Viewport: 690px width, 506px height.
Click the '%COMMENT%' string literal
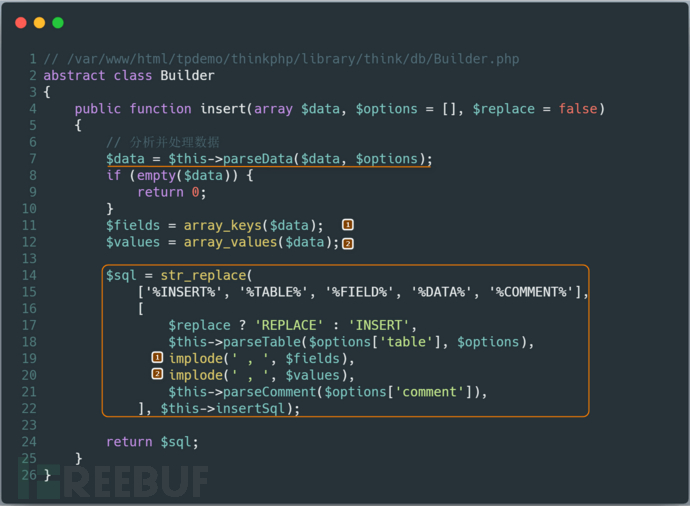click(532, 292)
